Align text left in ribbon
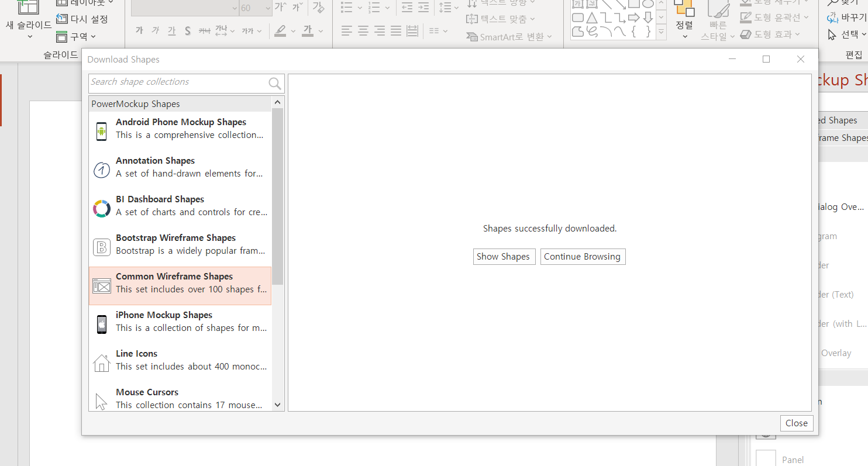Image resolution: width=868 pixels, height=466 pixels. click(347, 31)
